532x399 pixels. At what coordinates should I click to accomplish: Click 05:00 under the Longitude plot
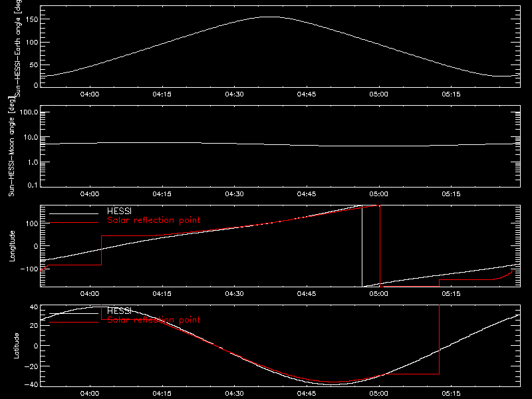tap(378, 293)
